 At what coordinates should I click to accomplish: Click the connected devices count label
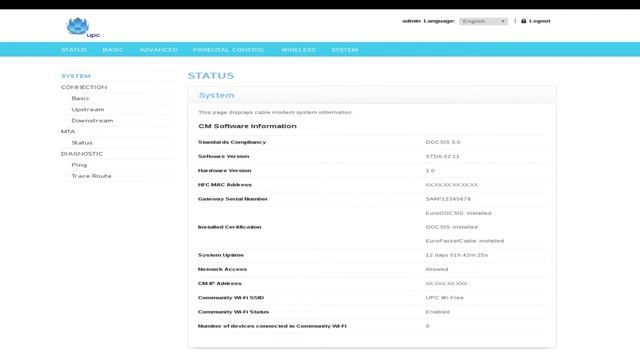[272, 326]
